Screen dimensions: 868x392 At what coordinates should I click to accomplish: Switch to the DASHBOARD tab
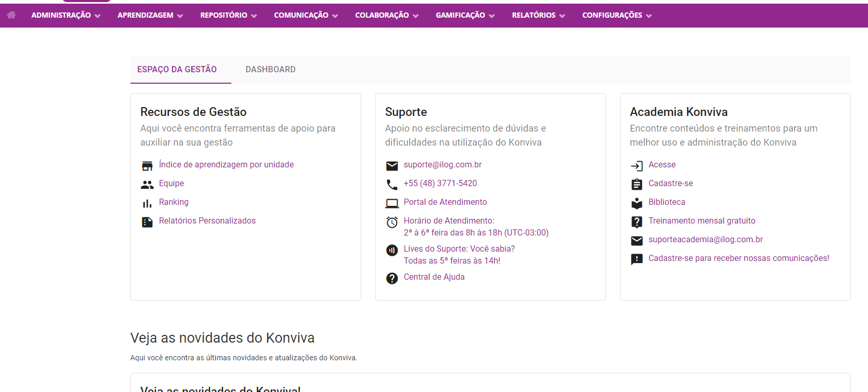pos(270,69)
